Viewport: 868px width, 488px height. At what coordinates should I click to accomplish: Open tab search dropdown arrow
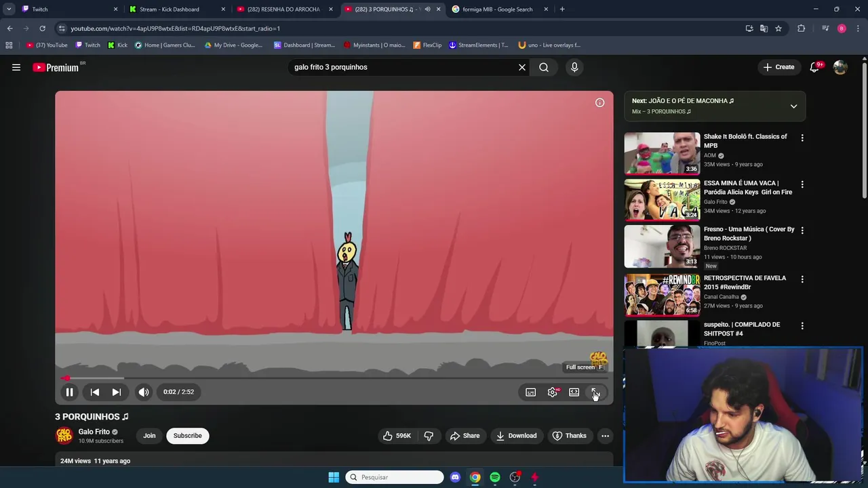pos(9,9)
